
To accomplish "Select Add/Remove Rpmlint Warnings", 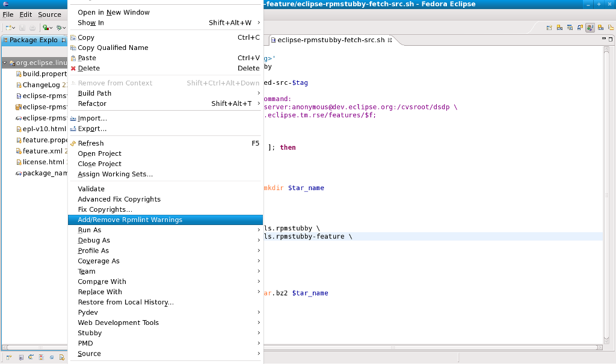I will [165, 220].
